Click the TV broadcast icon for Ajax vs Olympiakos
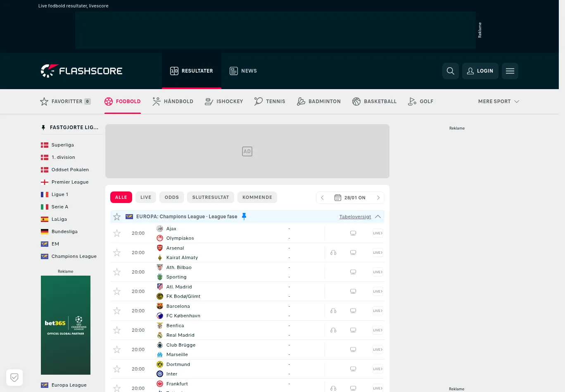The image size is (565, 392). [x=353, y=233]
